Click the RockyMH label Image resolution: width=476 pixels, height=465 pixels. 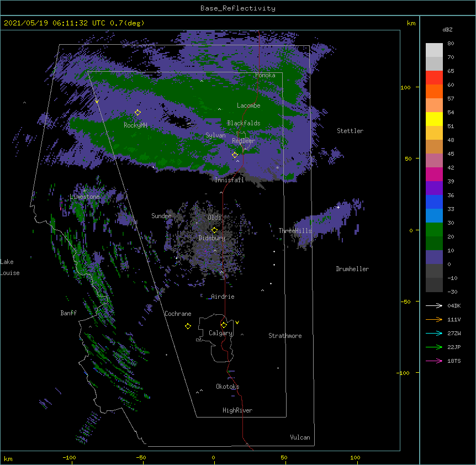(x=135, y=125)
